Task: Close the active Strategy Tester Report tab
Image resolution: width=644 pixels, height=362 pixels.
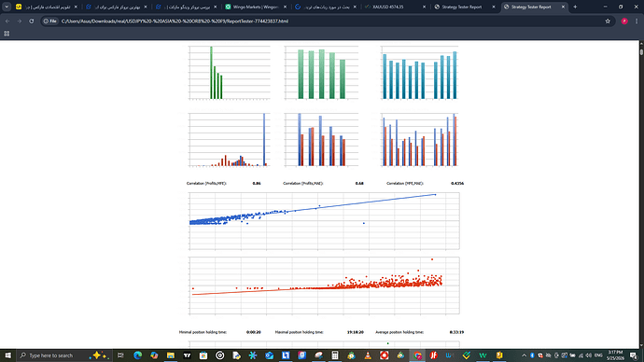Action: 563,7
